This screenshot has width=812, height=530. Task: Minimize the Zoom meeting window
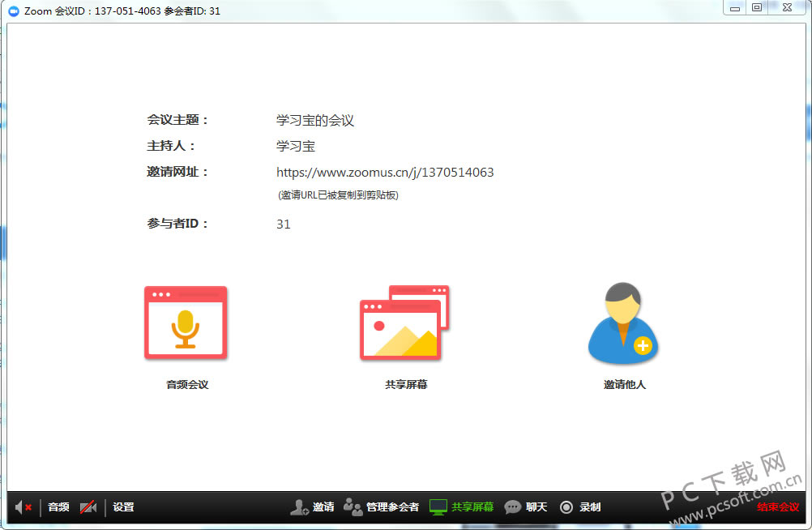coord(734,7)
